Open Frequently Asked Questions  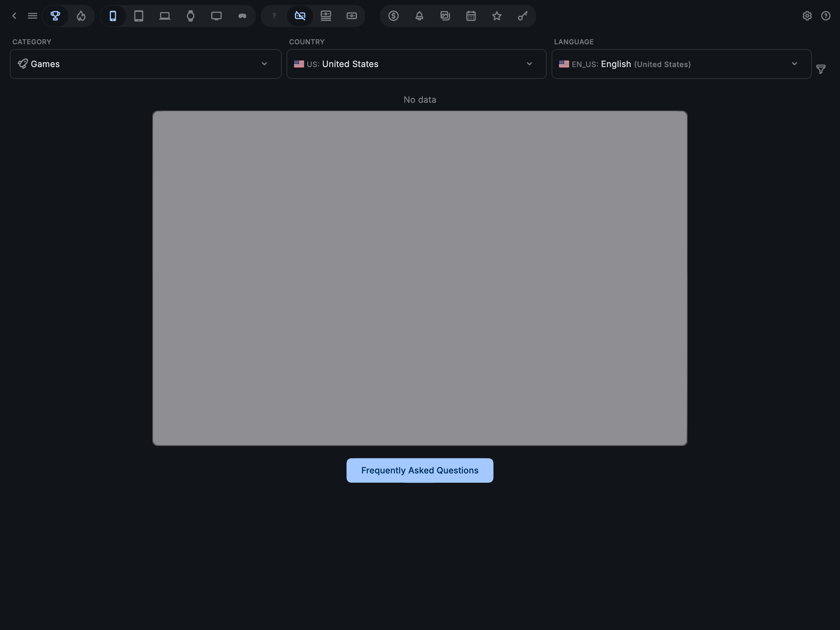click(419, 470)
